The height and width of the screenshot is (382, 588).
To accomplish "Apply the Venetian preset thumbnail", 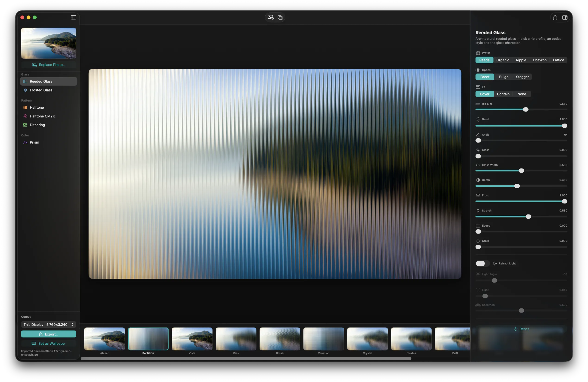I will (x=324, y=339).
